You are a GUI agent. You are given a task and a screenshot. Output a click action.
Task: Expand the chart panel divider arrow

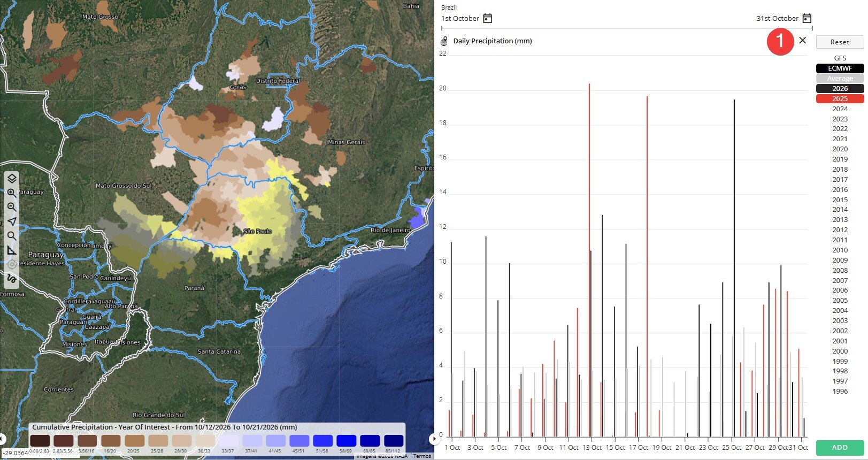[434, 439]
